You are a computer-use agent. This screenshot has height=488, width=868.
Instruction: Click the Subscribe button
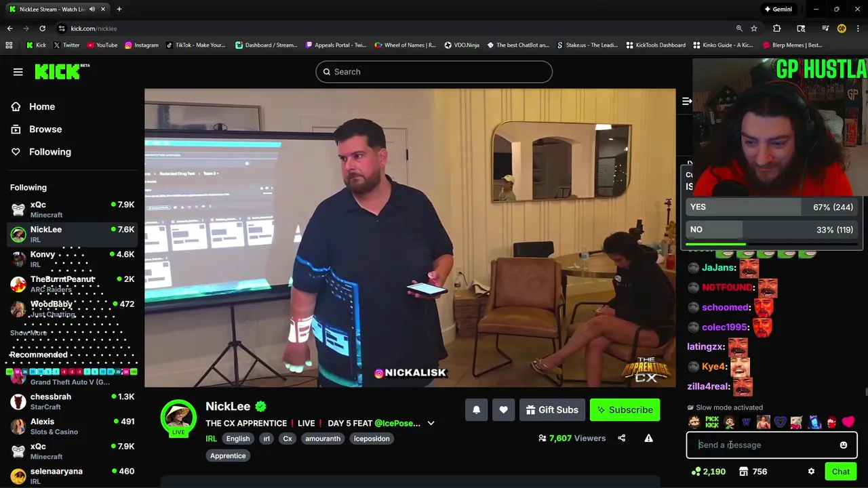pos(625,409)
